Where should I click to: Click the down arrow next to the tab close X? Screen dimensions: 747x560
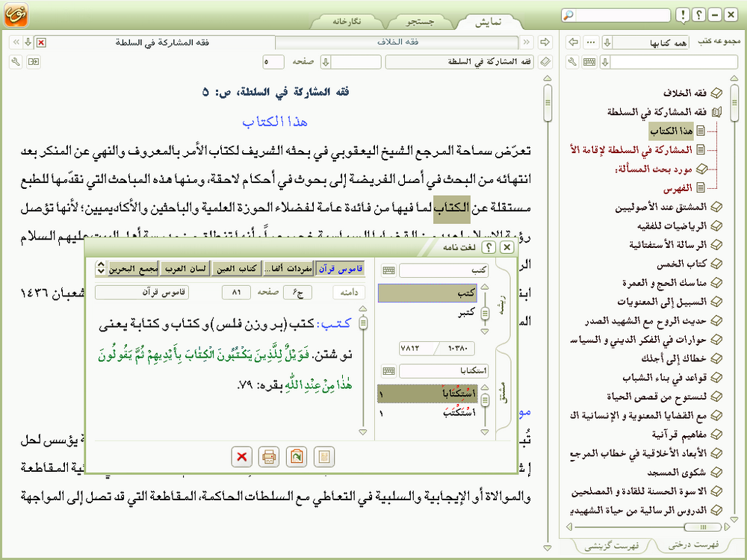(x=28, y=43)
